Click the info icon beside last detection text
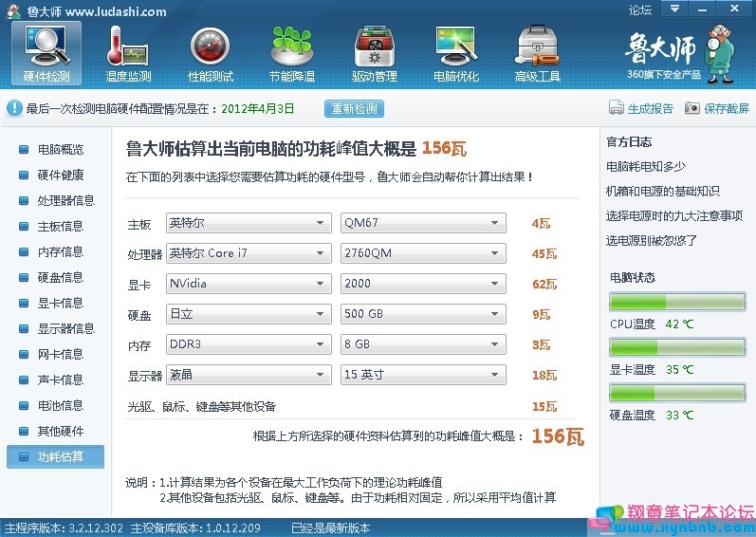The height and width of the screenshot is (537, 756). pos(14,108)
